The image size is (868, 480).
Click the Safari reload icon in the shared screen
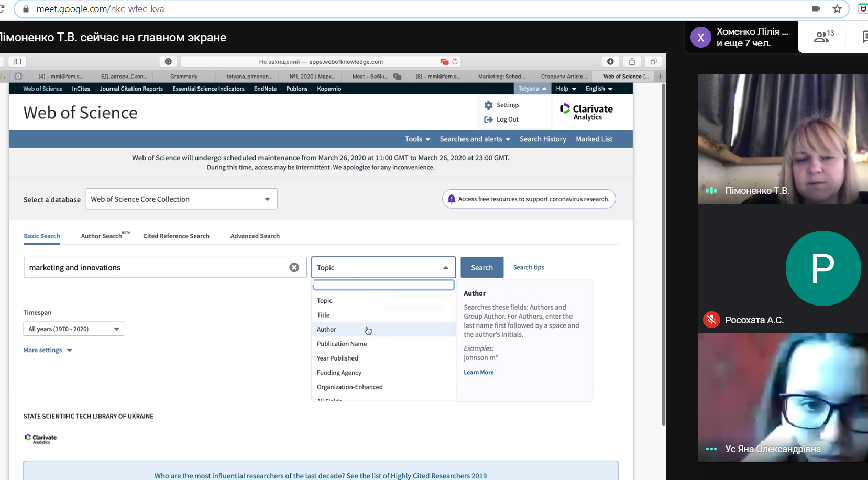click(455, 61)
